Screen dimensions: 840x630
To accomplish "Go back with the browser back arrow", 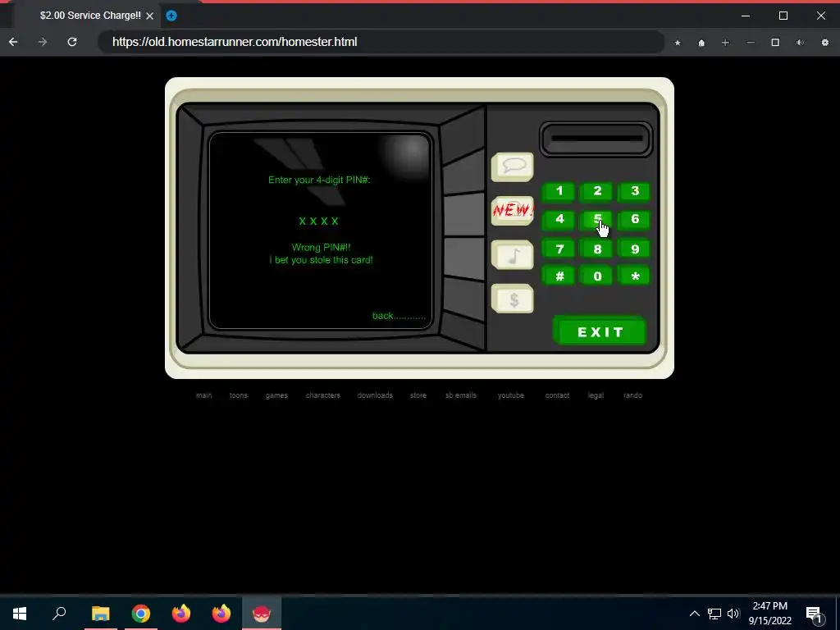I will point(13,42).
